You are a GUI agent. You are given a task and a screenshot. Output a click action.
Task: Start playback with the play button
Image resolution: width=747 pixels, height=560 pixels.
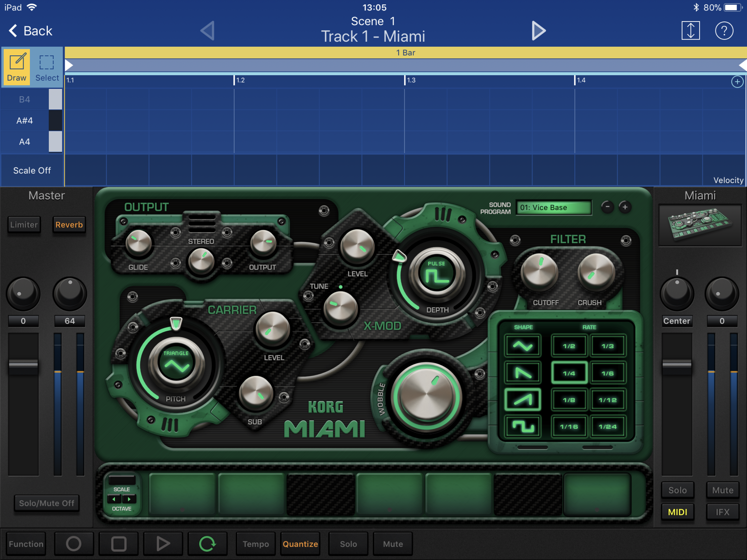(163, 544)
